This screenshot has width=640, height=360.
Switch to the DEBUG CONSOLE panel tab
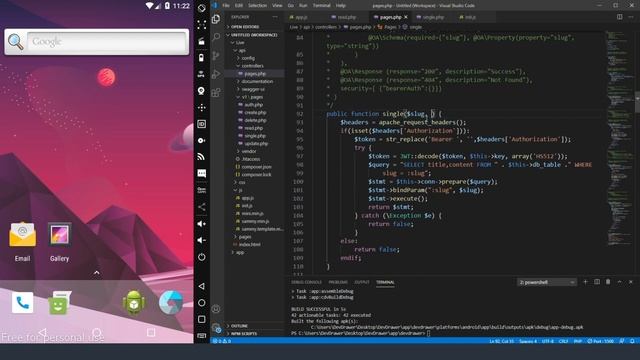(x=307, y=282)
